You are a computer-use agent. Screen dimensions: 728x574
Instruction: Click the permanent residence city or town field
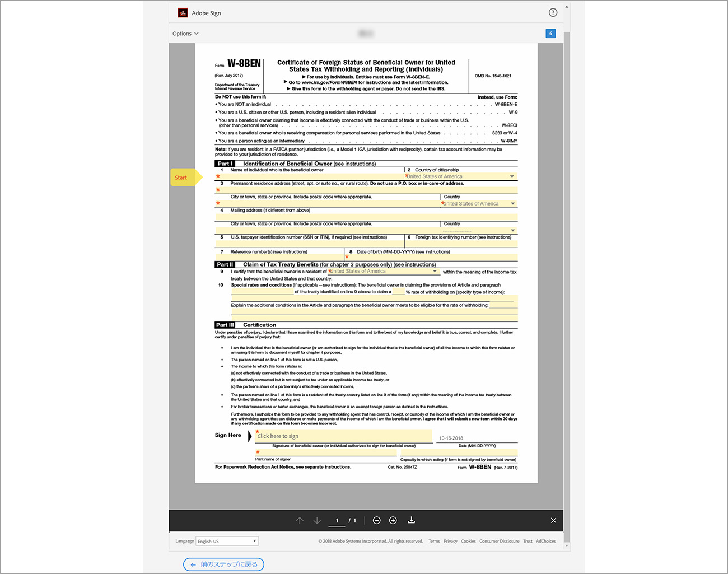coord(328,203)
